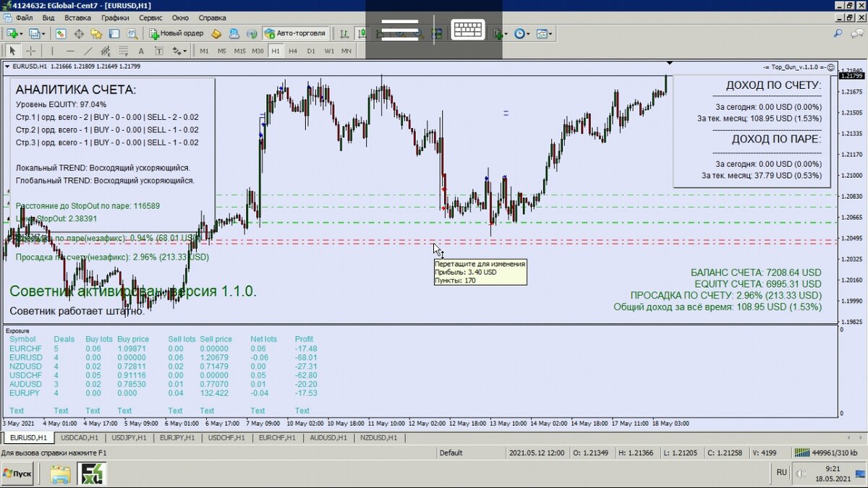This screenshot has width=868, height=488.
Task: Click the Новый ордер button
Action: (176, 33)
